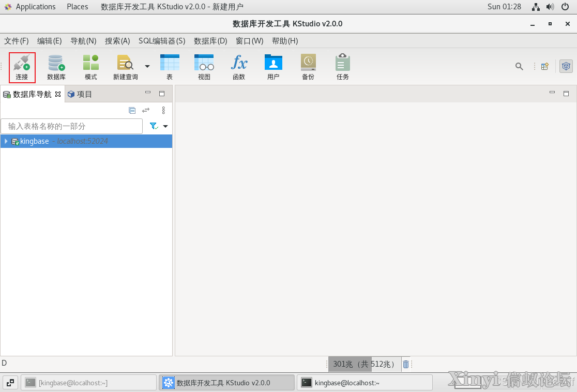The width and height of the screenshot is (577, 392).
Task: Open the 帮助(H) menu
Action: (285, 41)
